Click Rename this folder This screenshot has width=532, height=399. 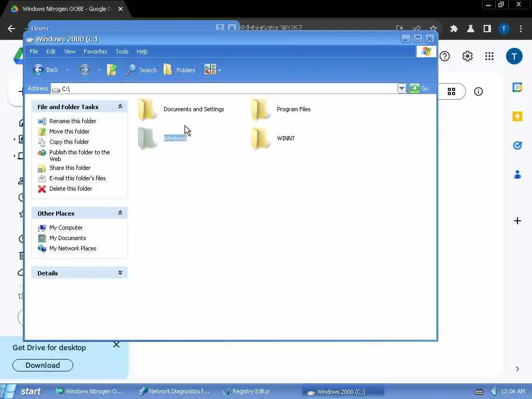point(73,121)
